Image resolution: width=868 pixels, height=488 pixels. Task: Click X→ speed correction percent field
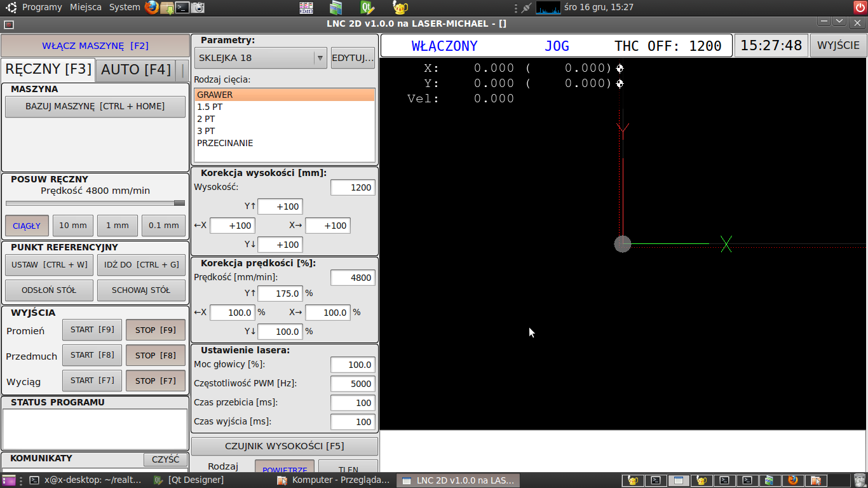[x=328, y=313]
